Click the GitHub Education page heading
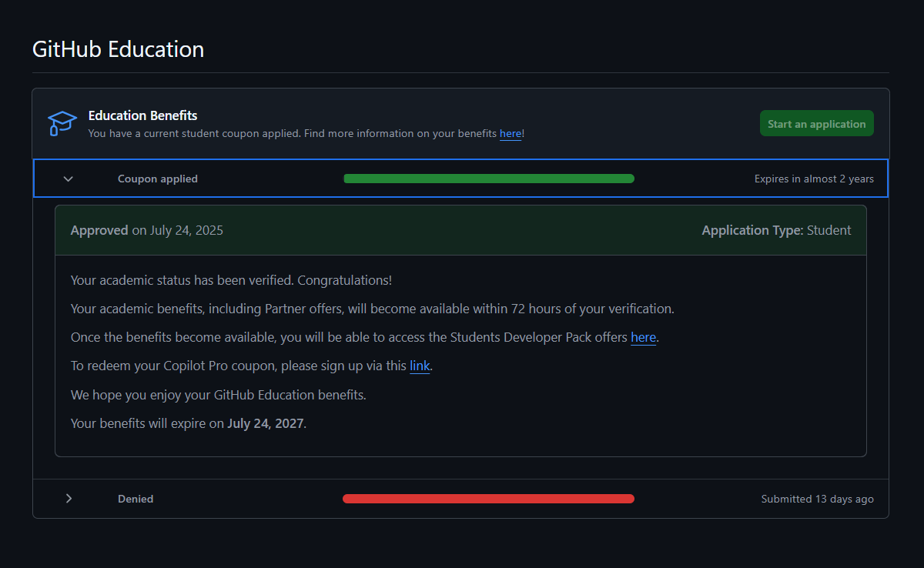This screenshot has width=924, height=568. [119, 49]
